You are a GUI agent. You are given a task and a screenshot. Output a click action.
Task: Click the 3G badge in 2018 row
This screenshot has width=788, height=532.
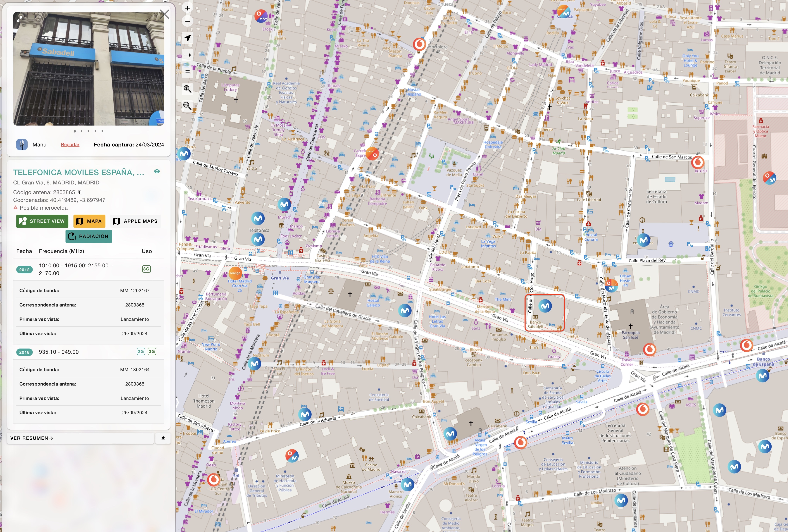[152, 351]
